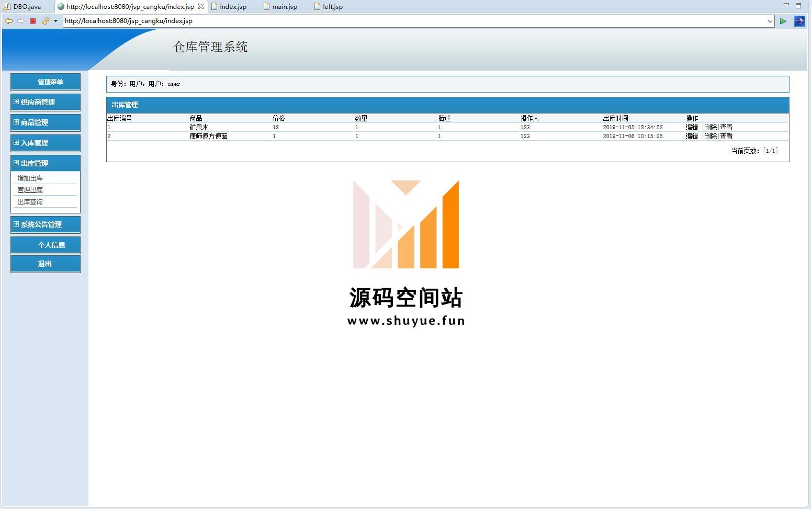Open the 商品管理 menu label
Viewport: 812px width, 509px height.
click(35, 122)
